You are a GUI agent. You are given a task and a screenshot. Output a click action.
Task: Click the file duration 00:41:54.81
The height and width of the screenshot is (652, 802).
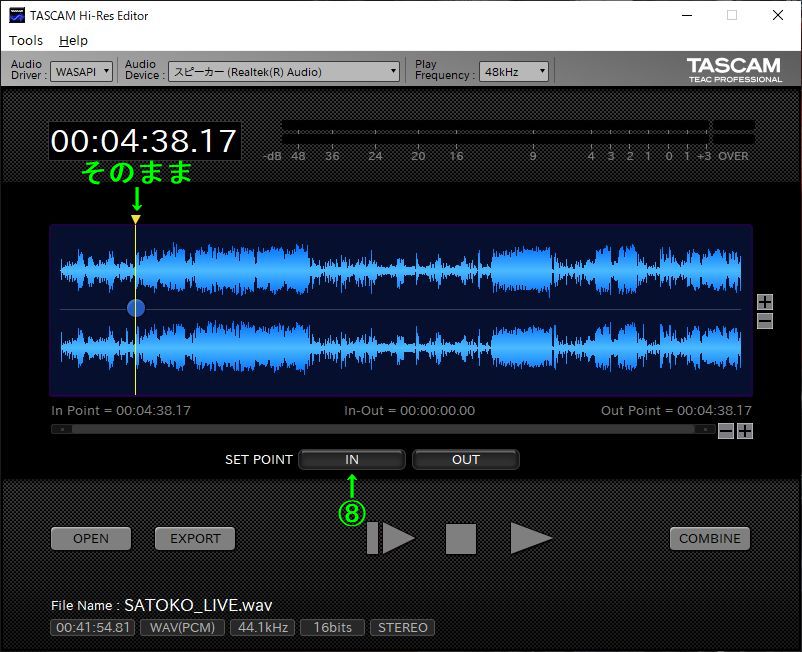(x=93, y=627)
